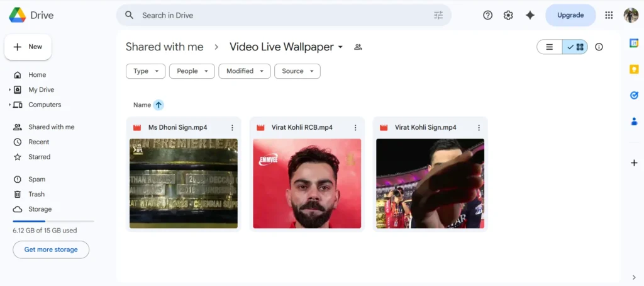Open the account profile picture
This screenshot has height=286, width=644.
point(631,15)
